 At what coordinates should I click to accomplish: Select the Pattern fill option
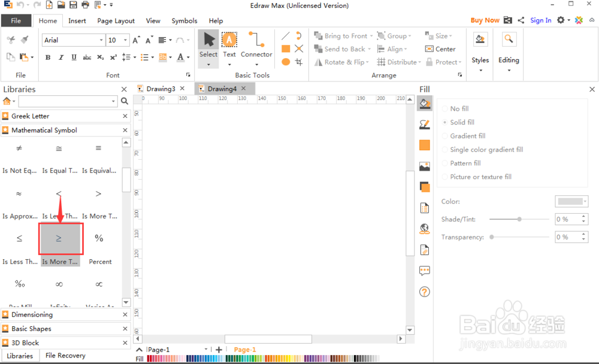pos(461,163)
